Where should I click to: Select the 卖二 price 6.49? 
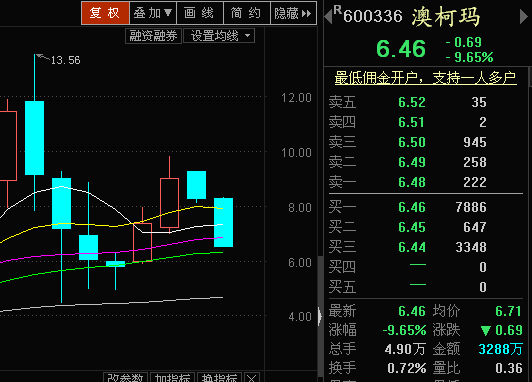(412, 162)
